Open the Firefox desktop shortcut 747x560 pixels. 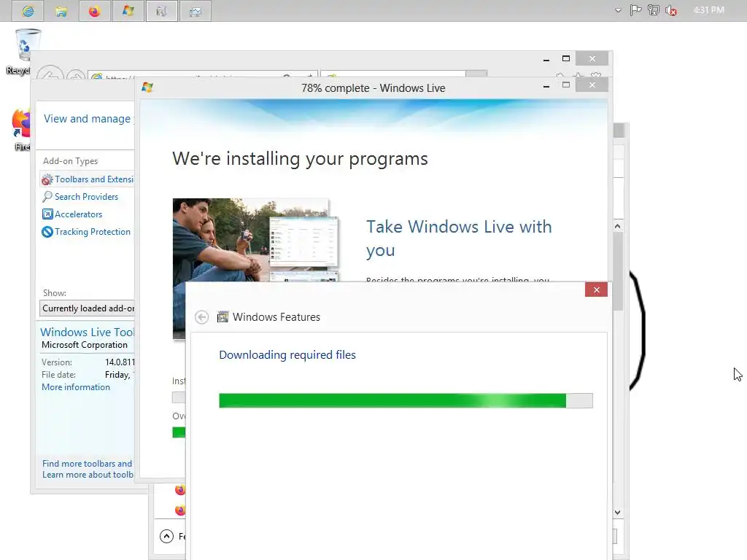click(20, 130)
